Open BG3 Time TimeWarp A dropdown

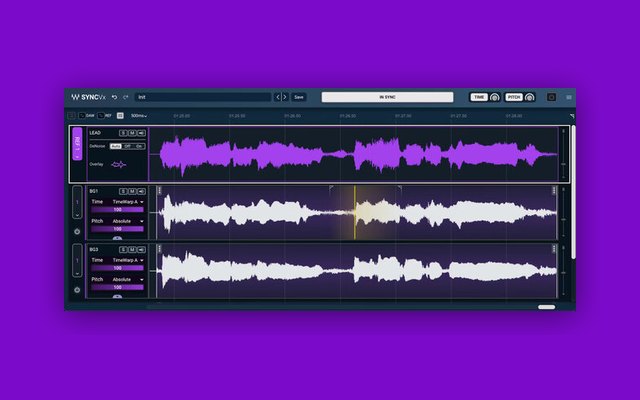128,260
